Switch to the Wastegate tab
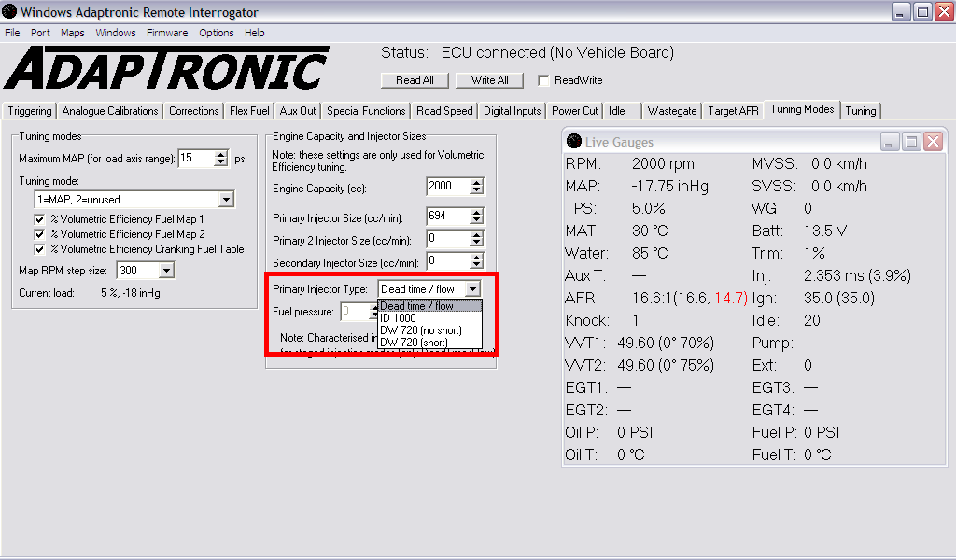The image size is (956, 560). tap(671, 111)
